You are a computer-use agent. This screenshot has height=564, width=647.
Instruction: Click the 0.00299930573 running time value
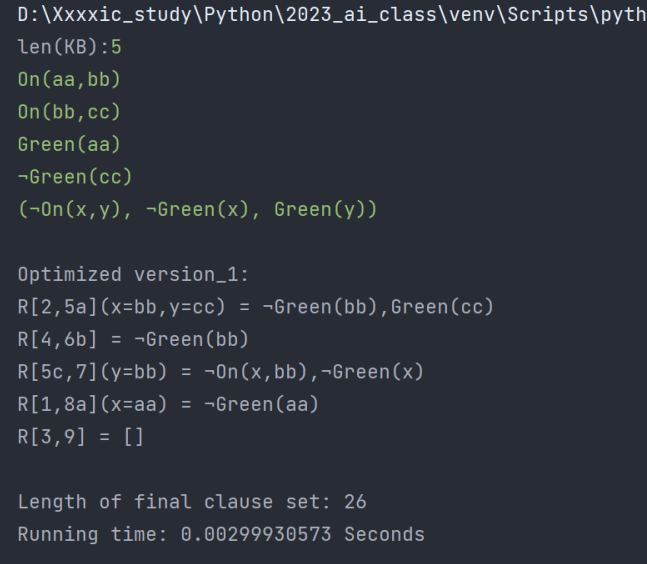click(x=256, y=534)
